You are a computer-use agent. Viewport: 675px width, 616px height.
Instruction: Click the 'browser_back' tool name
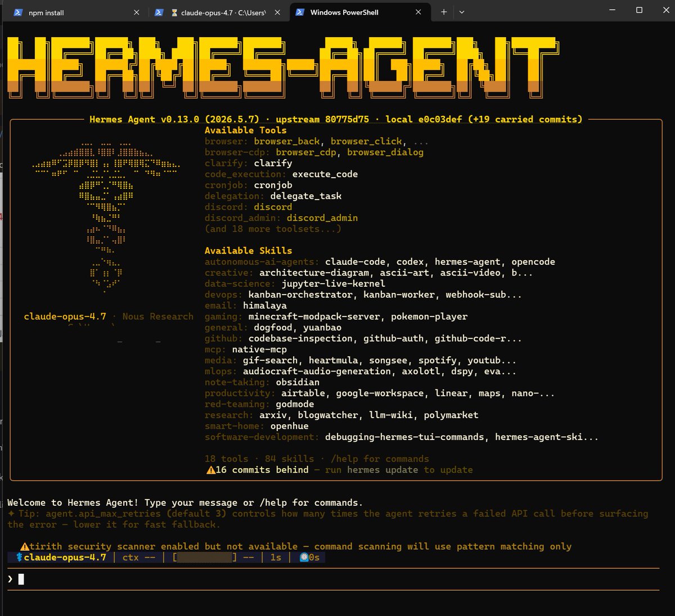click(x=287, y=141)
